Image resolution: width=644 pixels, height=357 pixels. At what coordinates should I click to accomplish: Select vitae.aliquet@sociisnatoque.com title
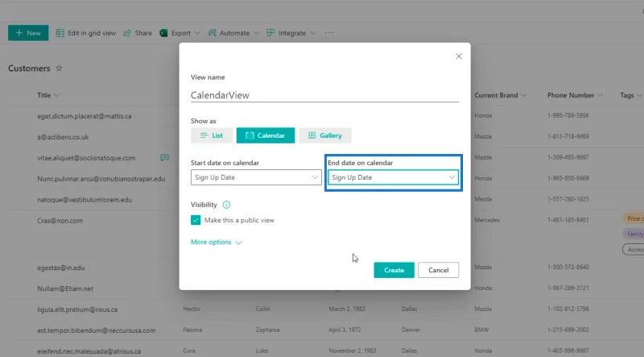pos(86,158)
